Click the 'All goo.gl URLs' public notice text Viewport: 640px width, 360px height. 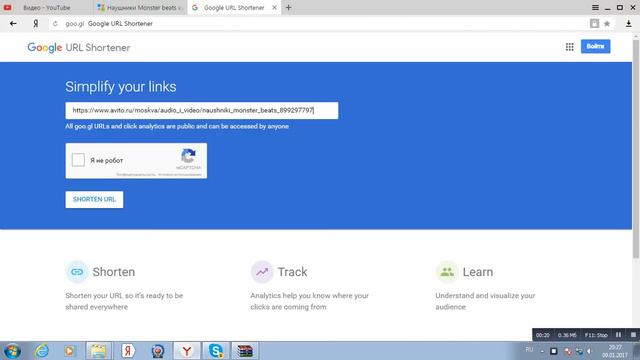tap(177, 127)
